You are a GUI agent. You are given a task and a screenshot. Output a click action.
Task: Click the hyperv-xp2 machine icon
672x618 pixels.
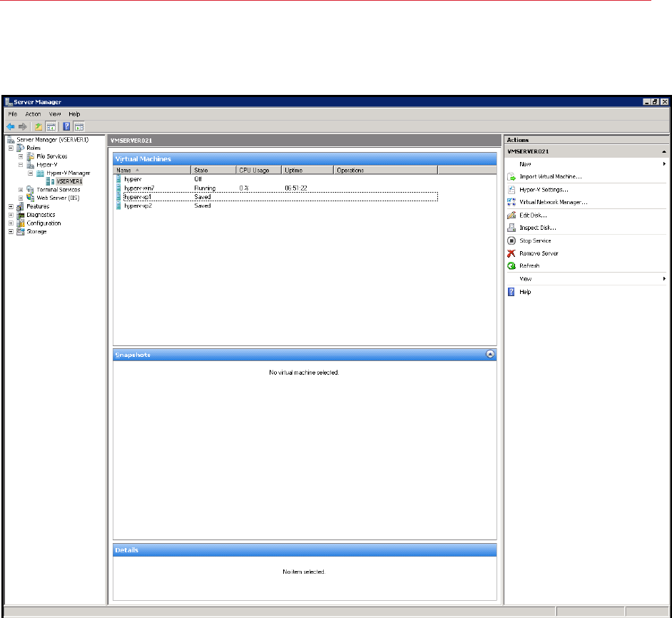click(x=118, y=206)
